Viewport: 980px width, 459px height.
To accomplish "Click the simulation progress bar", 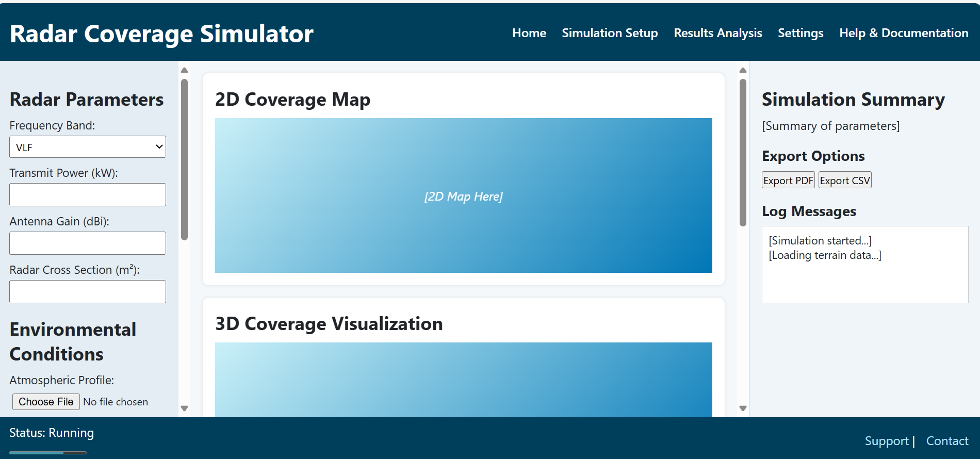I will click(48, 453).
